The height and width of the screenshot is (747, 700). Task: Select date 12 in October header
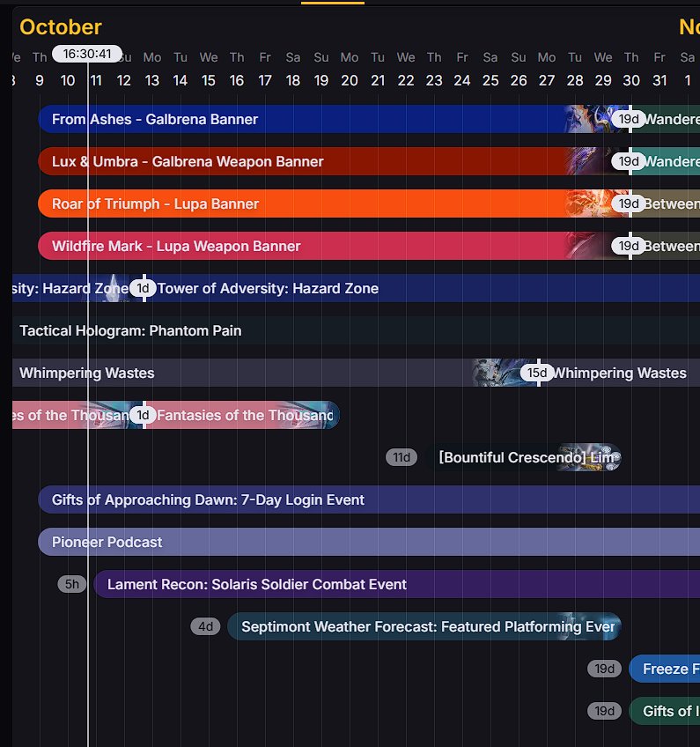[x=124, y=80]
